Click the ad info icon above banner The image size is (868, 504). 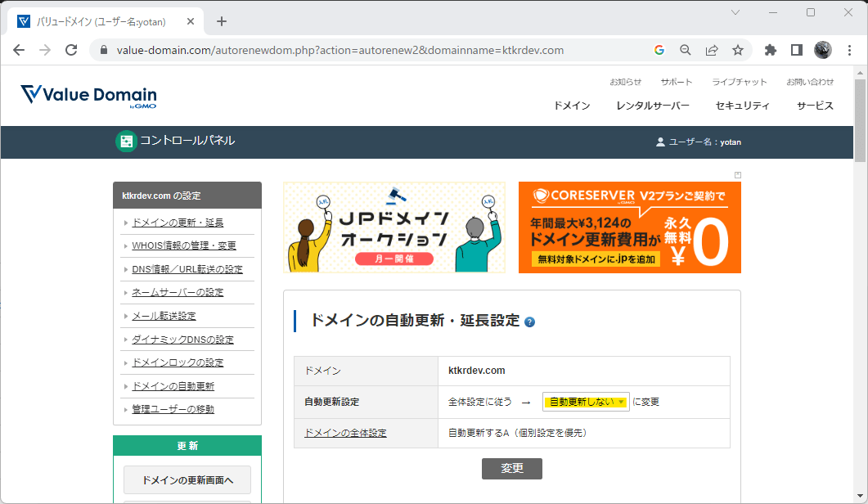pos(737,175)
